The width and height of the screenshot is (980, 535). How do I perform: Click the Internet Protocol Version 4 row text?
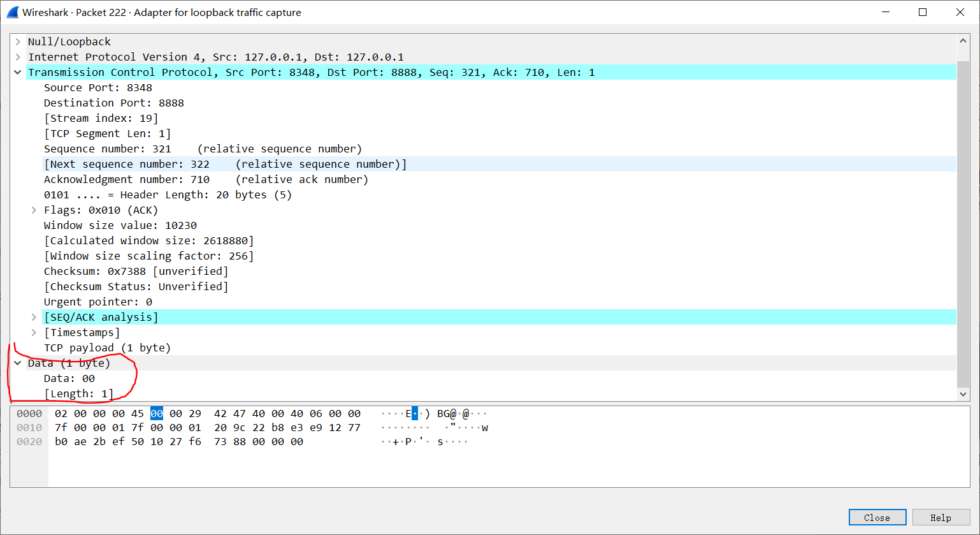(216, 57)
